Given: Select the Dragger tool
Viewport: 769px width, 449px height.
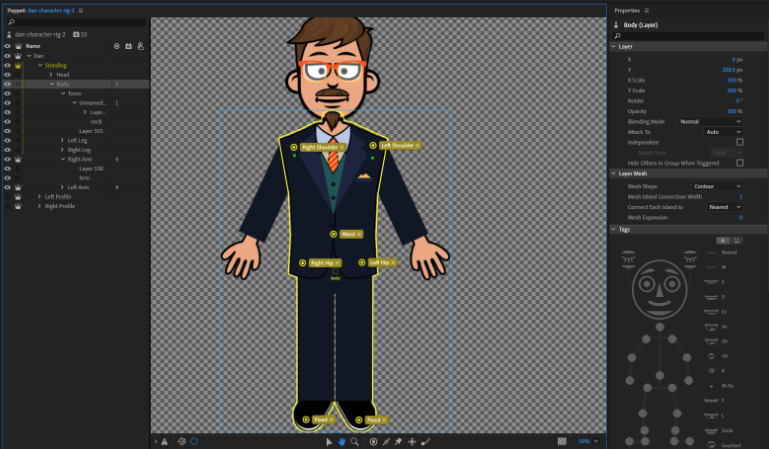Looking at the screenshot, I should (412, 441).
